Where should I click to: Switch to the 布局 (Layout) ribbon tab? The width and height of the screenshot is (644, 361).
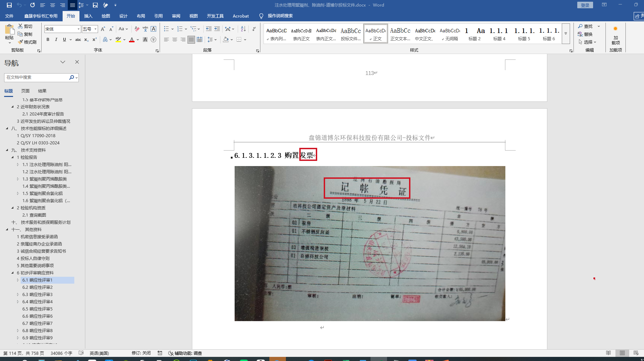141,16
